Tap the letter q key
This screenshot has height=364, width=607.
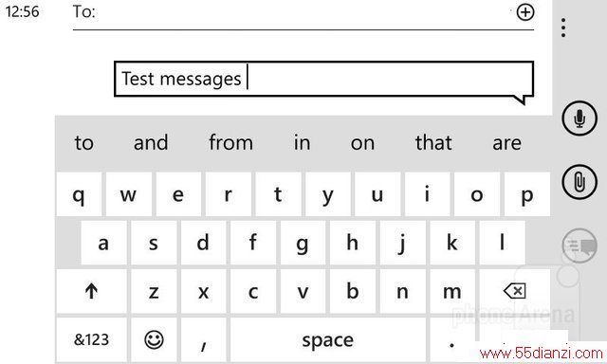click(x=79, y=194)
